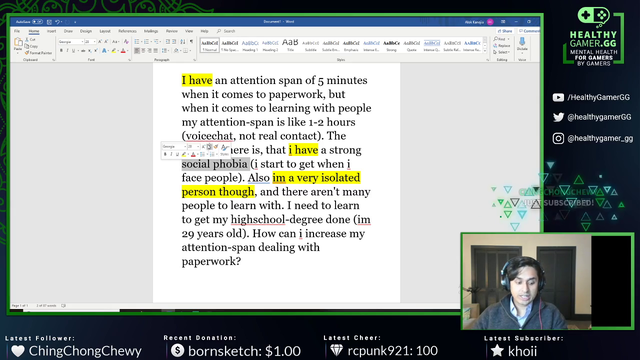The width and height of the screenshot is (640, 360).
Task: Click the Justify alignment icon
Action: tap(156, 51)
